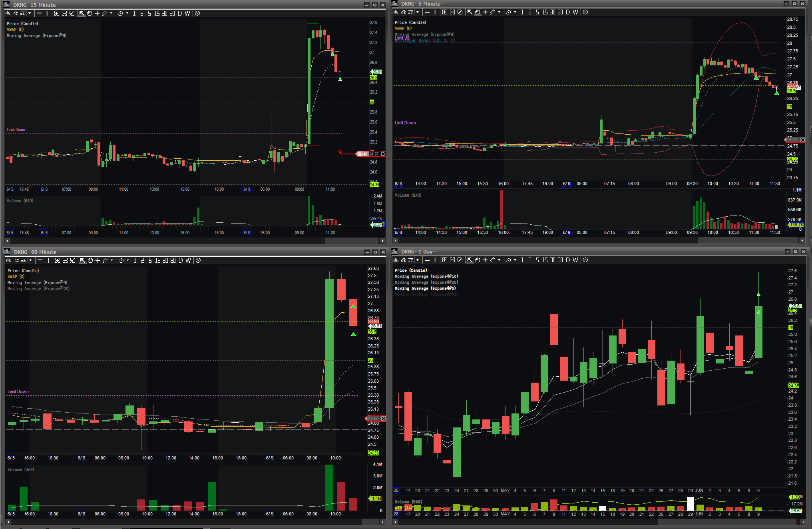Click right scroll arrow under 15 Minute chart
Image resolution: width=812 pixels, height=529 pixels.
(382, 241)
